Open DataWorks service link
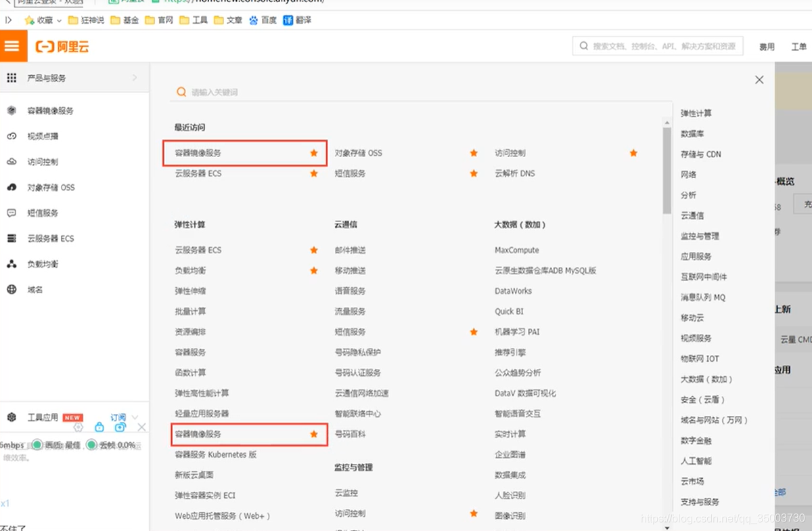Viewport: 812px width, 531px height. [x=514, y=291]
